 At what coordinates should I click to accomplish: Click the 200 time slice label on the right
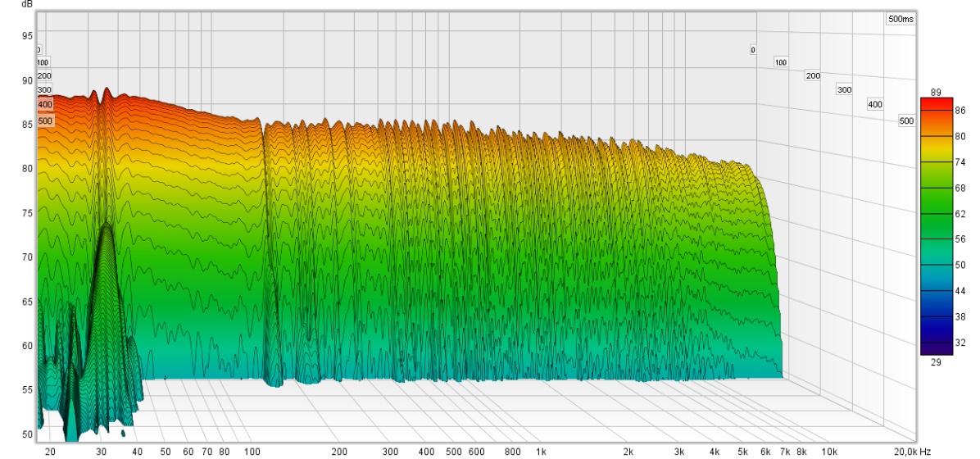click(x=813, y=75)
